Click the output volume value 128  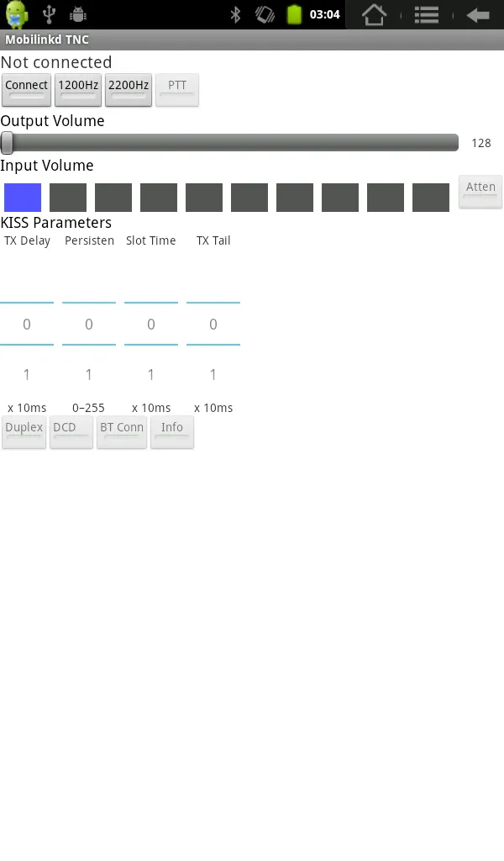(x=481, y=143)
